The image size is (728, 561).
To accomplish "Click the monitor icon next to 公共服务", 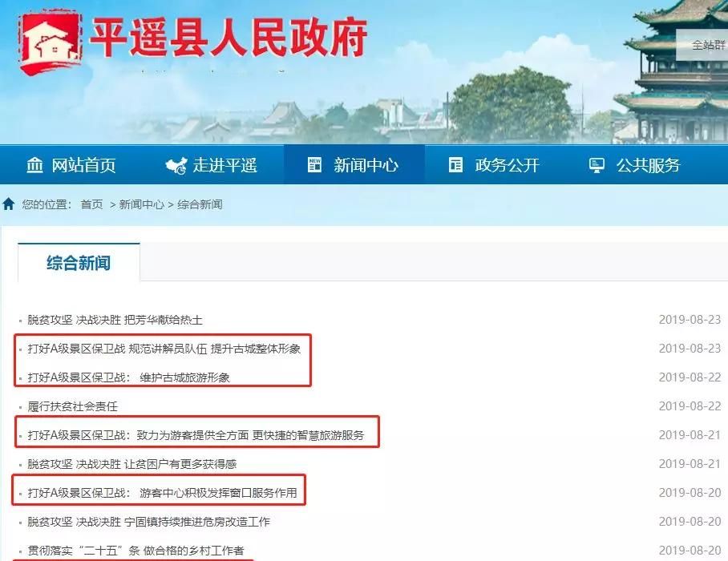I will click(596, 165).
